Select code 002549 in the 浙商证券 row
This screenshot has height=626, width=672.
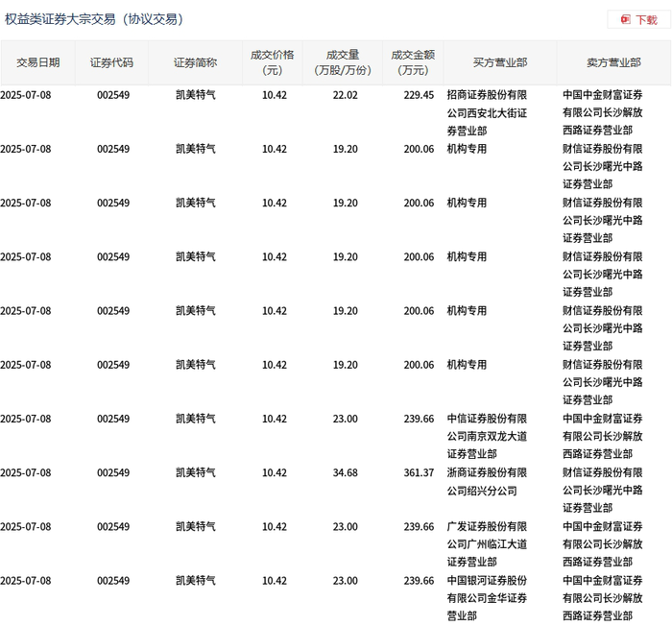coord(113,473)
